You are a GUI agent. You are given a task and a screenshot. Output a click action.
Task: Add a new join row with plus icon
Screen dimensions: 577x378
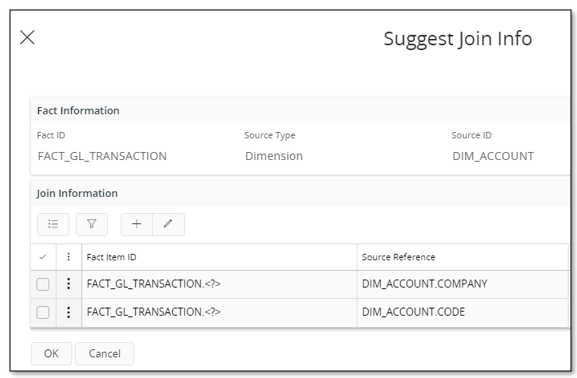tap(137, 224)
